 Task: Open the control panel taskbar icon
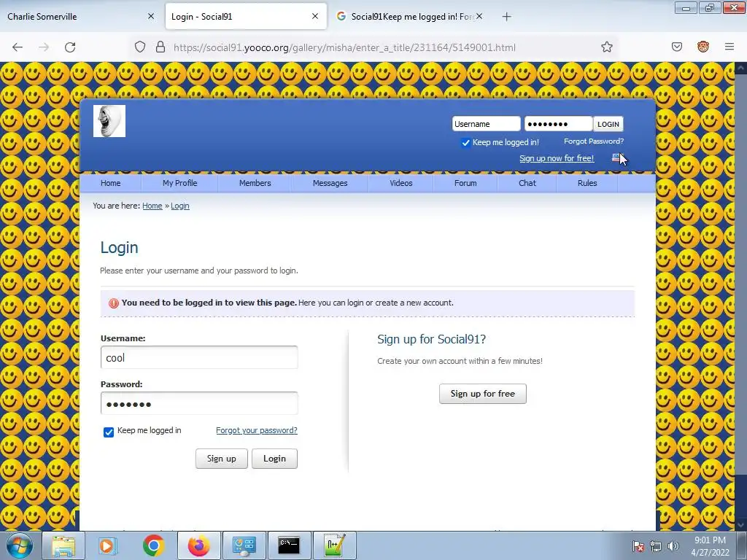(x=244, y=545)
